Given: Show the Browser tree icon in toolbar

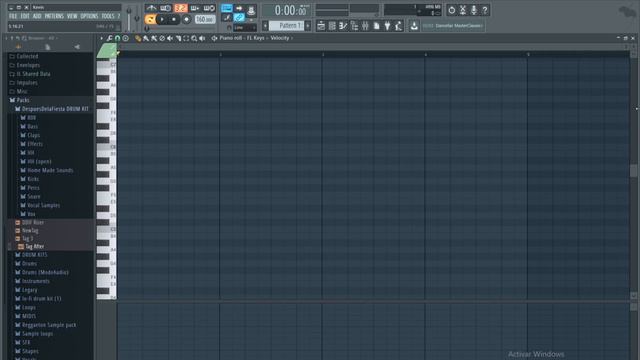Looking at the screenshot, I should pos(354,26).
